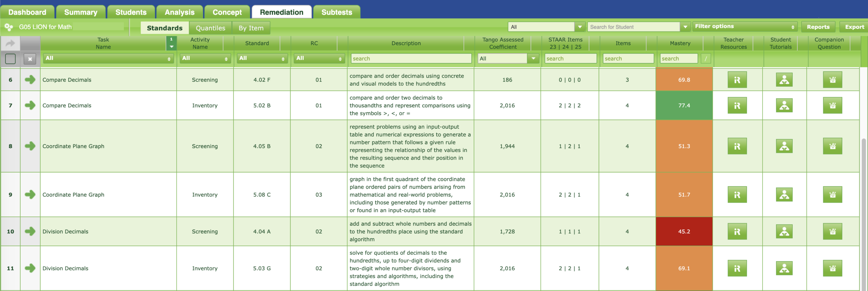Switch to the Analysis tab
Image resolution: width=868 pixels, height=291 pixels.
click(179, 12)
